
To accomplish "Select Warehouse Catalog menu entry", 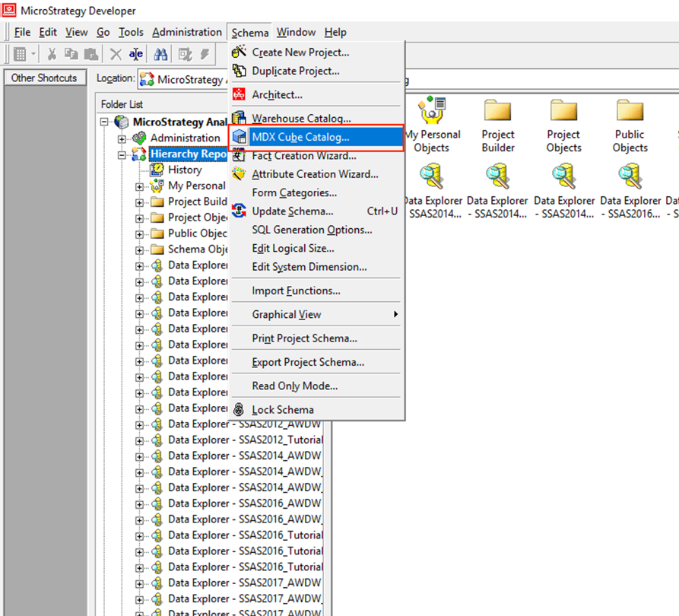I will [301, 119].
